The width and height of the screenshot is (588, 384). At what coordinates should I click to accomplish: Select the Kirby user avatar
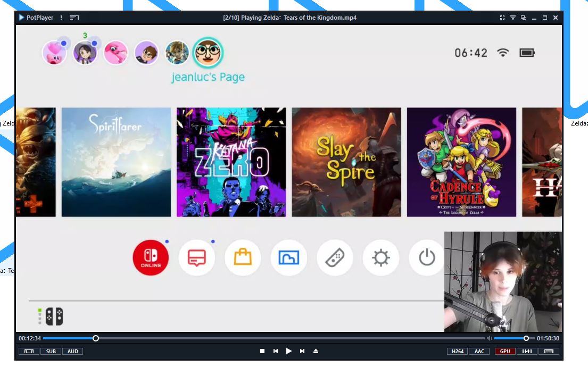(54, 53)
